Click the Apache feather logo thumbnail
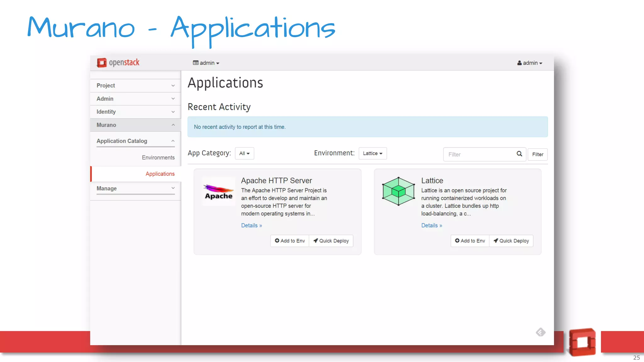 click(x=219, y=192)
